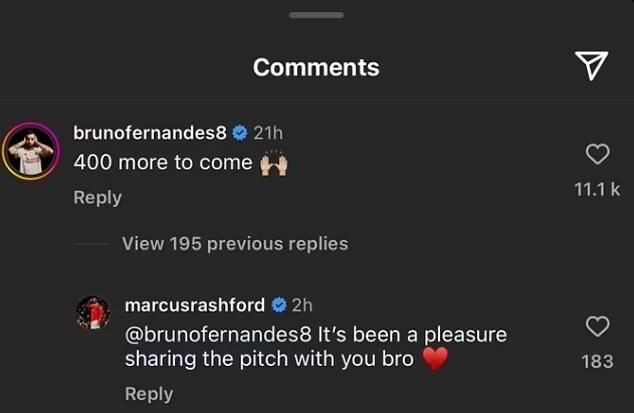View the 183 likes count
The height and width of the screenshot is (413, 634).
(598, 361)
